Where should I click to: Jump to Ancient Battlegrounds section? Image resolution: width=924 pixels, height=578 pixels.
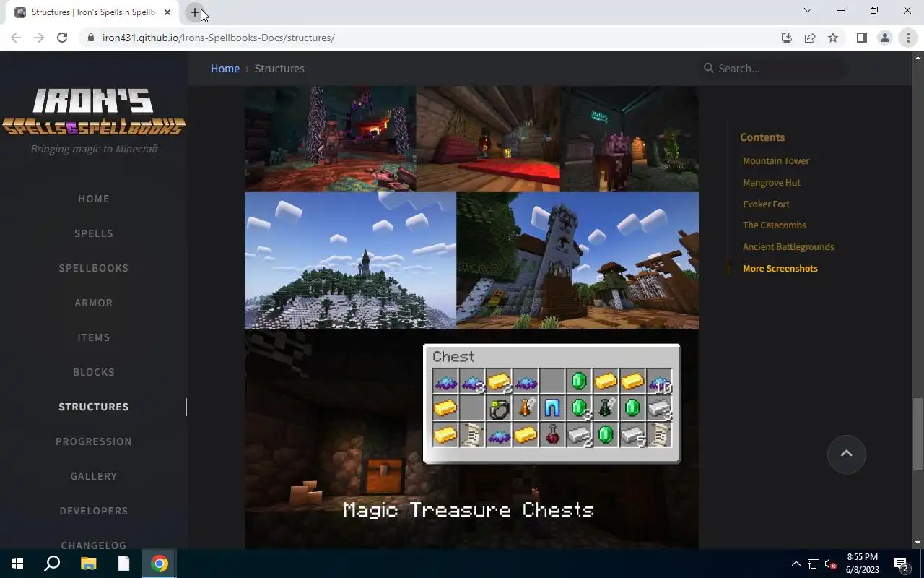tap(788, 247)
